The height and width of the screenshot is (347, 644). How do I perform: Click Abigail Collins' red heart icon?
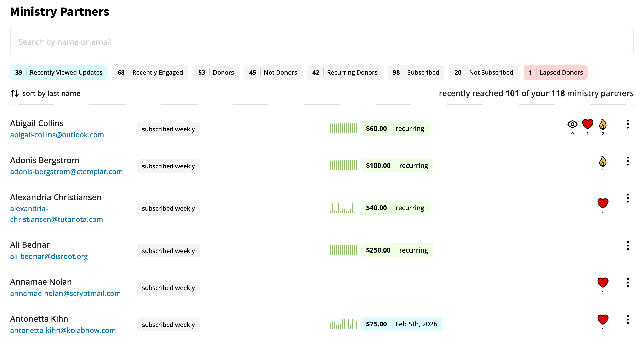coord(587,124)
